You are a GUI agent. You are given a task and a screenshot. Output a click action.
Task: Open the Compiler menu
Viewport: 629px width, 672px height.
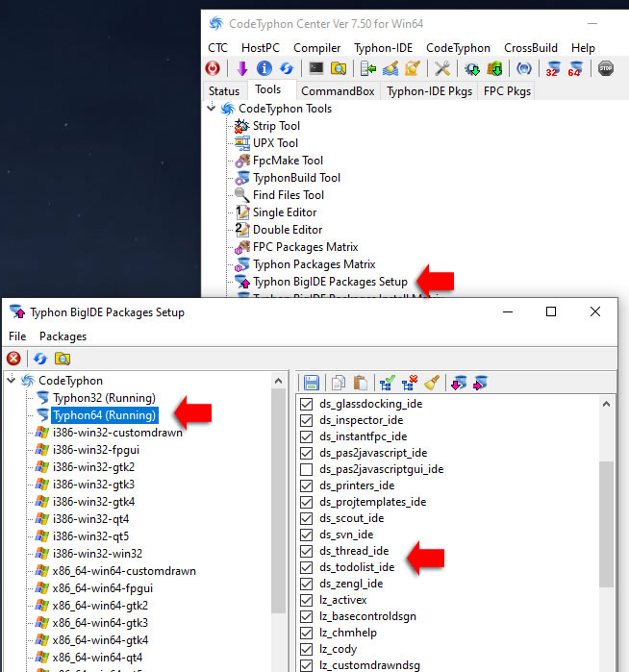316,47
